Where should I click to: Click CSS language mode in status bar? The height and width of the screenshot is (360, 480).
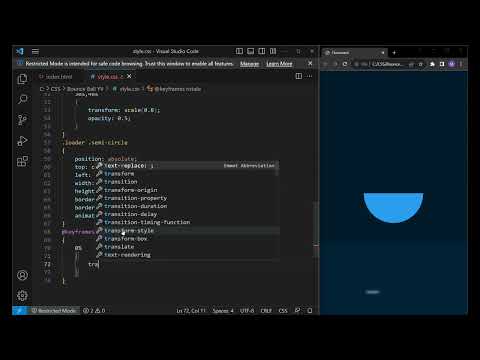(283, 311)
